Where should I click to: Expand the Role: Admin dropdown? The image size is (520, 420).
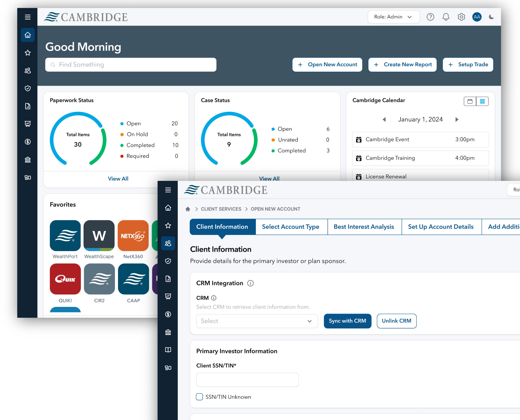tap(394, 17)
